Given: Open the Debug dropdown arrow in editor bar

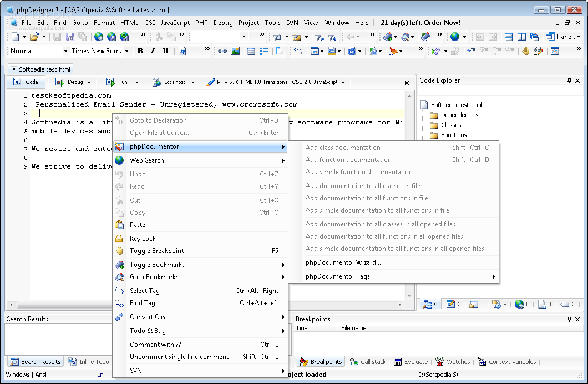Looking at the screenshot, I should tap(89, 82).
